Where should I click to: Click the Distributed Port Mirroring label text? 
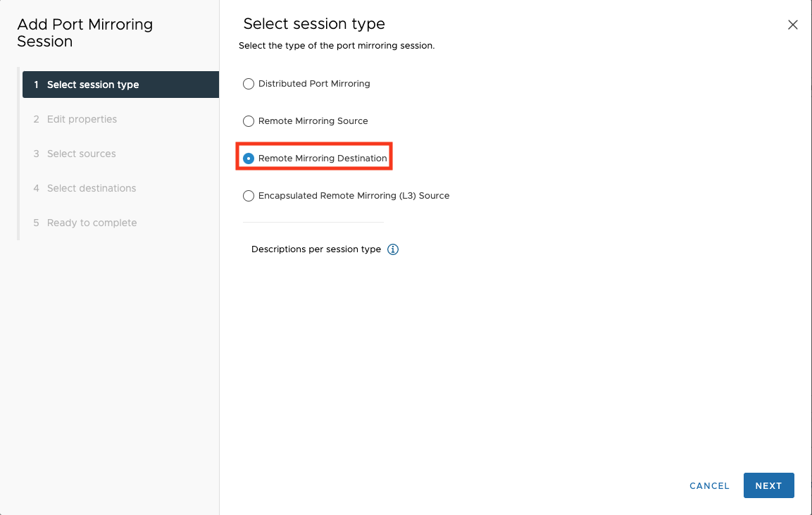pyautogui.click(x=313, y=83)
